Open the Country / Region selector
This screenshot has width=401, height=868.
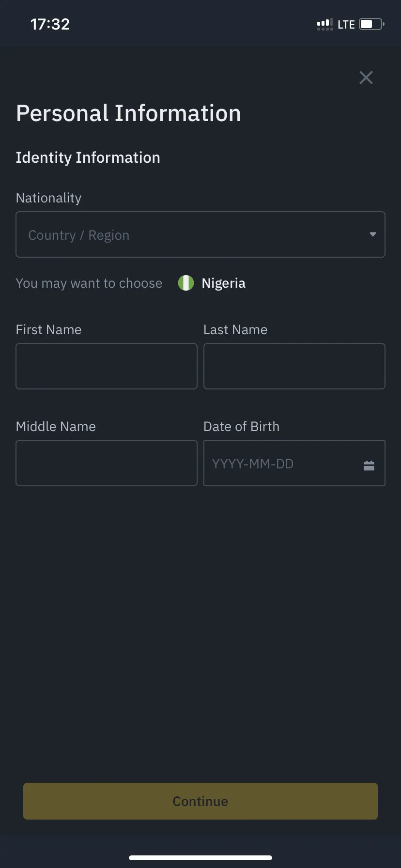click(x=200, y=234)
